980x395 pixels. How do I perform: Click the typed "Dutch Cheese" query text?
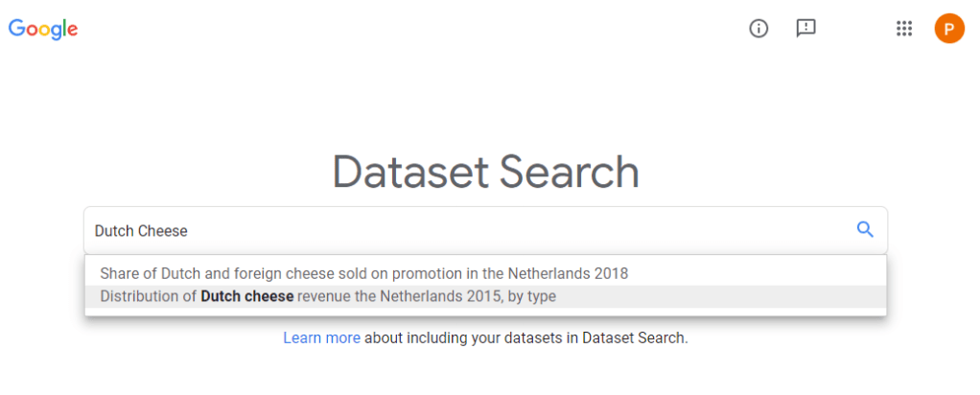click(141, 230)
